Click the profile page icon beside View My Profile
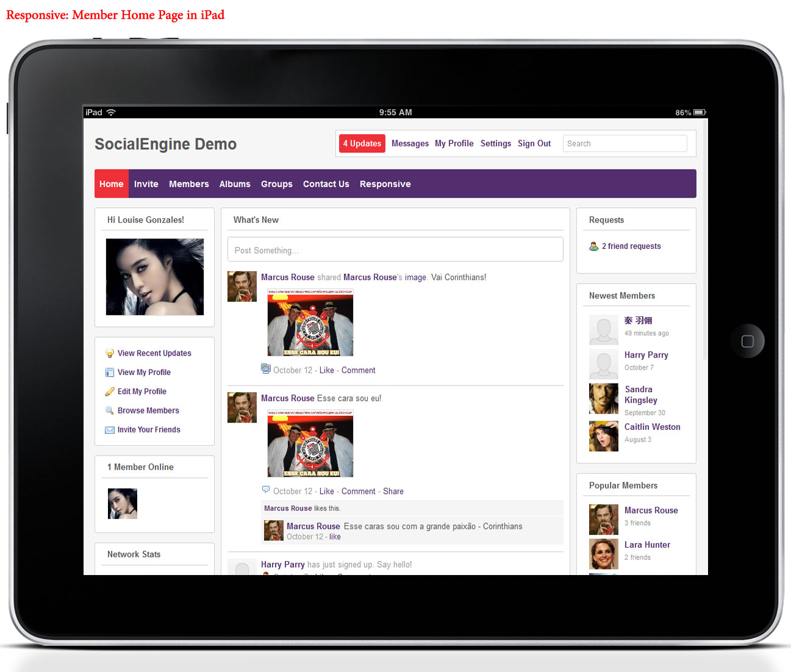 click(110, 373)
